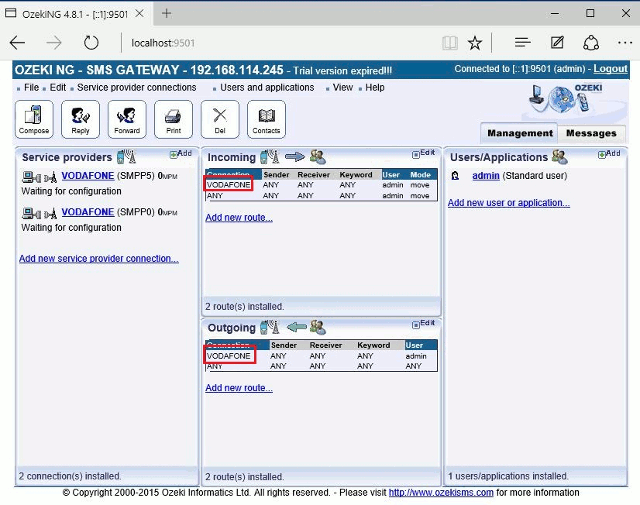Click Add new route in Incoming
Image resolution: width=640 pixels, height=505 pixels.
point(239,218)
